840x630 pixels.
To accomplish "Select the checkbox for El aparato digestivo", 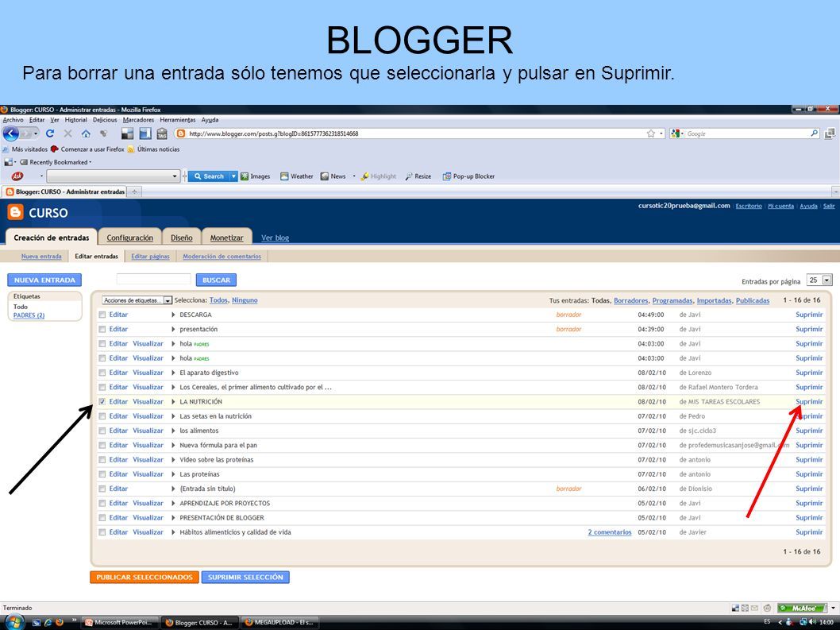I will (102, 373).
